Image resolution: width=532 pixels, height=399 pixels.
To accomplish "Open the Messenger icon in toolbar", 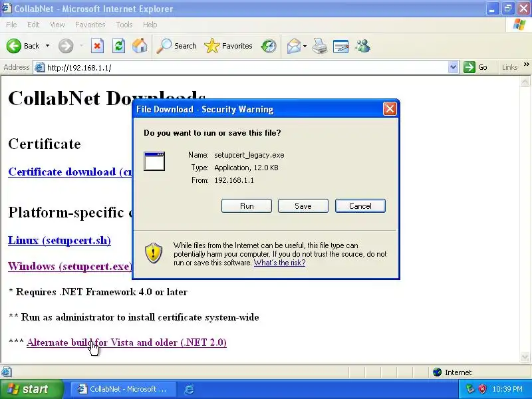I will 362,46.
